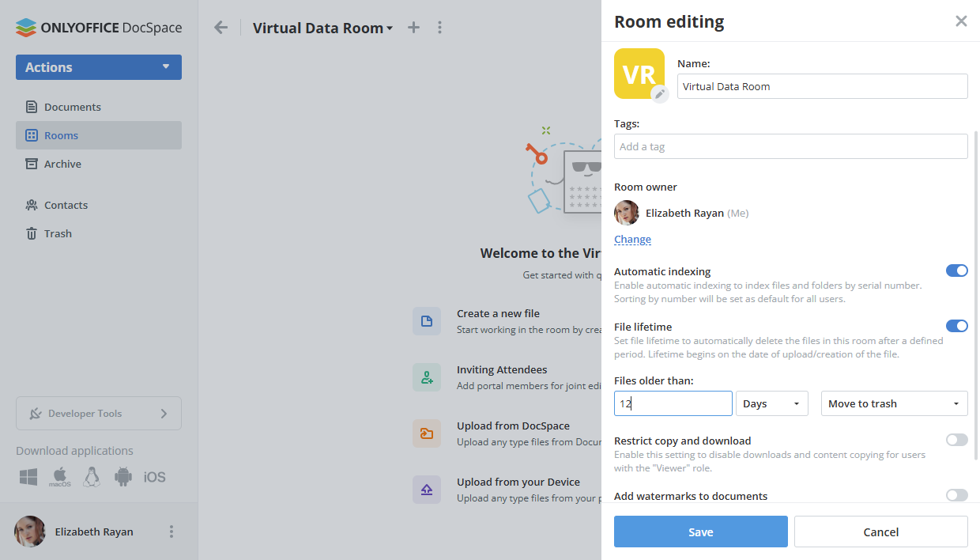Open the Actions dropdown button

click(x=99, y=67)
